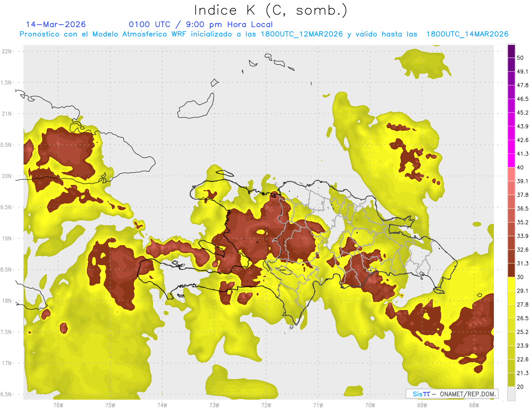The height and width of the screenshot is (411, 532).
Task: Click the colorbar value '21.3'
Action: tap(523, 373)
